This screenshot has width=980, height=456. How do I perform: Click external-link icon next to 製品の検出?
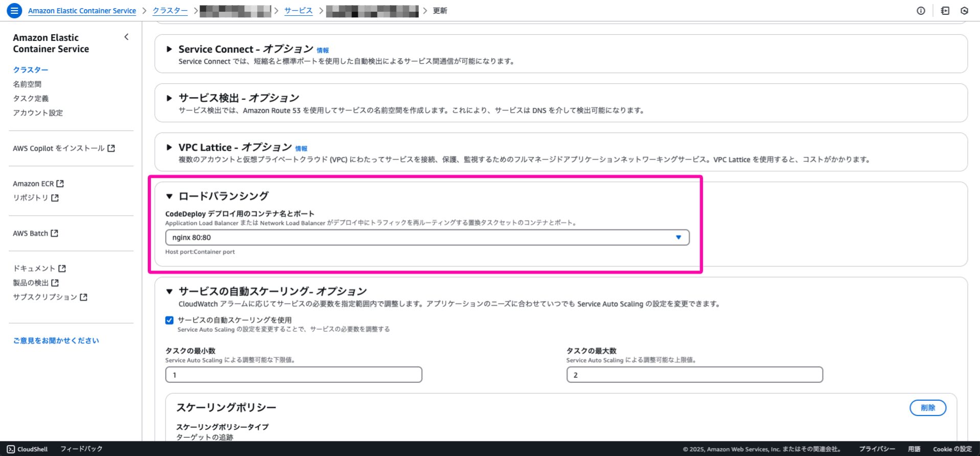coord(55,283)
